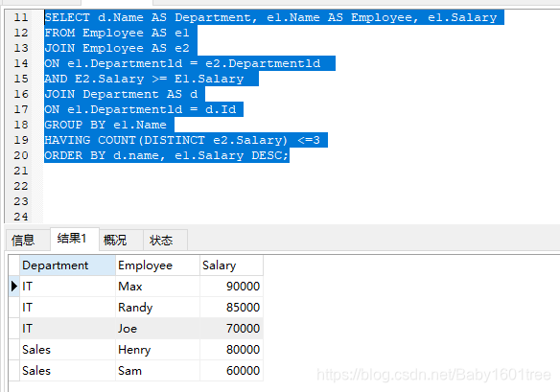Select the Sam employee cell

(x=157, y=371)
